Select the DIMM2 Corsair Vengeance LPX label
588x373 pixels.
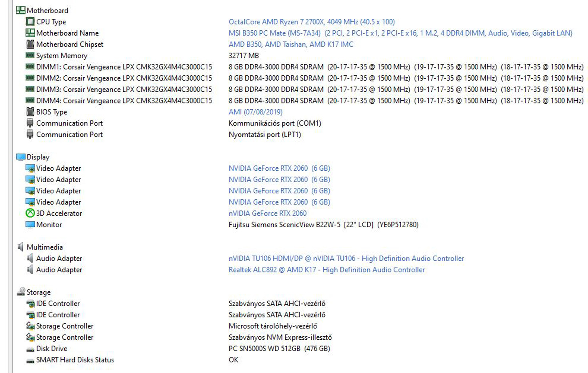point(124,78)
